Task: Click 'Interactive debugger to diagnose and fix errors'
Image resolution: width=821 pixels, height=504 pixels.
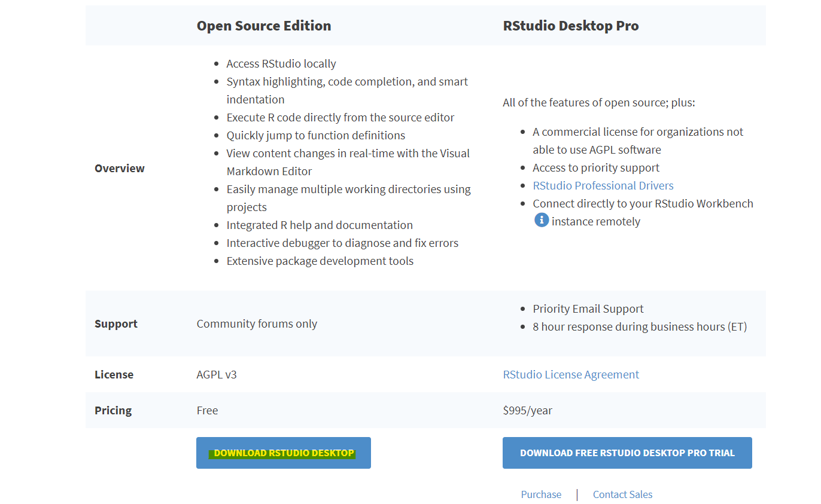Action: (x=342, y=243)
